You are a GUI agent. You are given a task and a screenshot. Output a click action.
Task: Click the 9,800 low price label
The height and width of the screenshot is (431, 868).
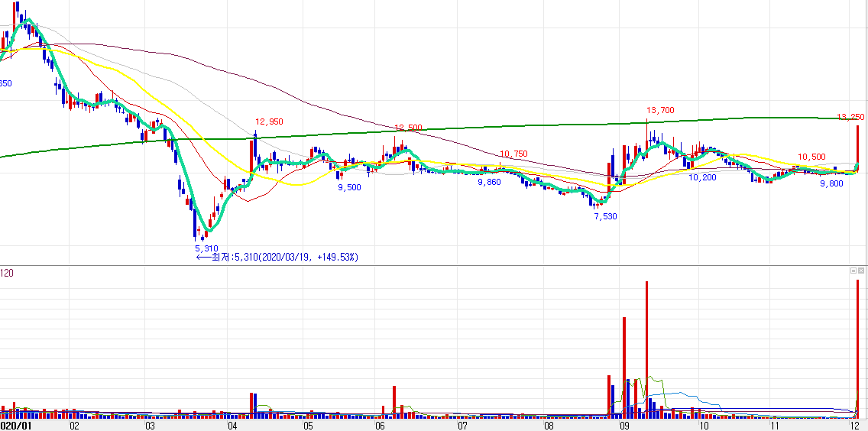click(x=831, y=183)
